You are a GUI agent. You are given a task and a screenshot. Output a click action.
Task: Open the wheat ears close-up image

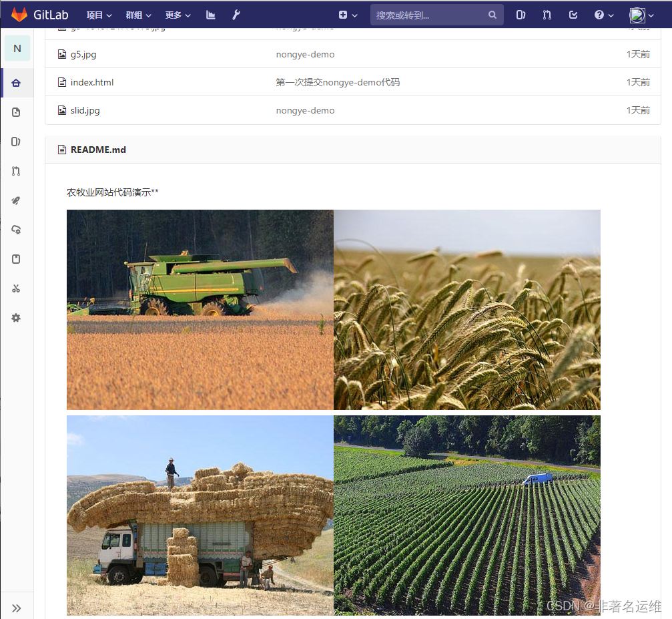[467, 310]
